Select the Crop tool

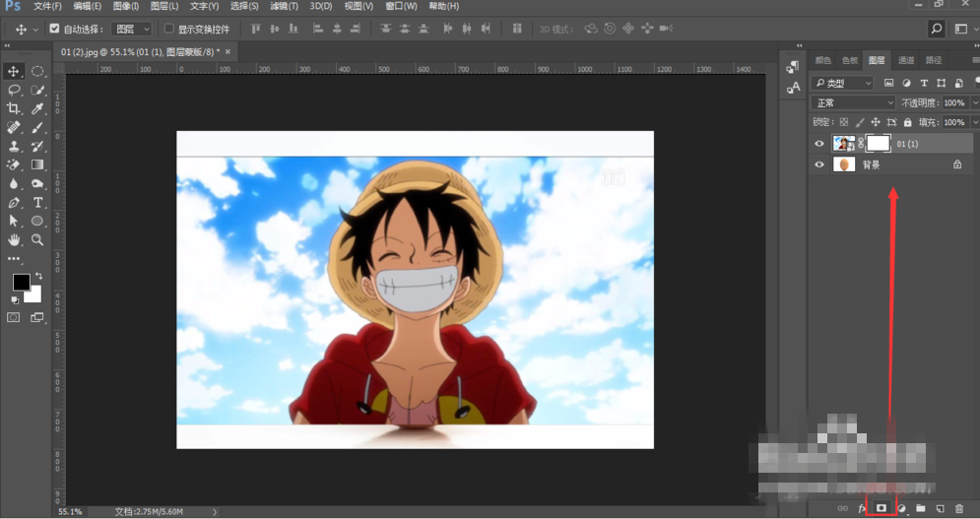(14, 108)
